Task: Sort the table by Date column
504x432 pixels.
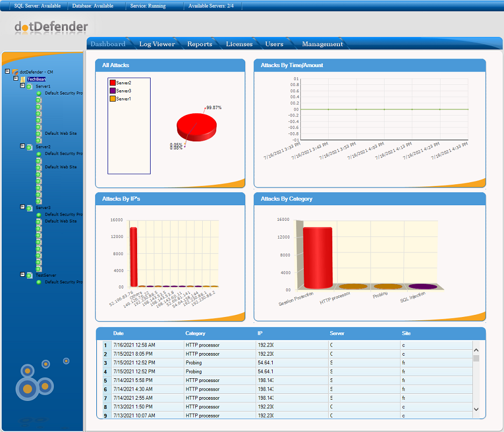Action: [118, 333]
